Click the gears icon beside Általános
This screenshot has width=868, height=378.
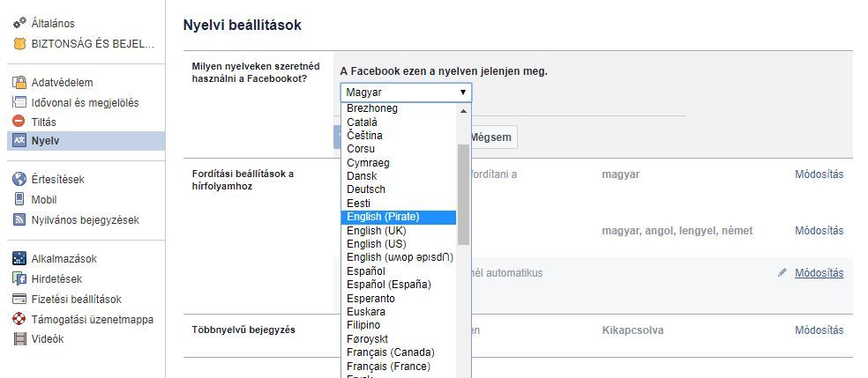[x=19, y=24]
